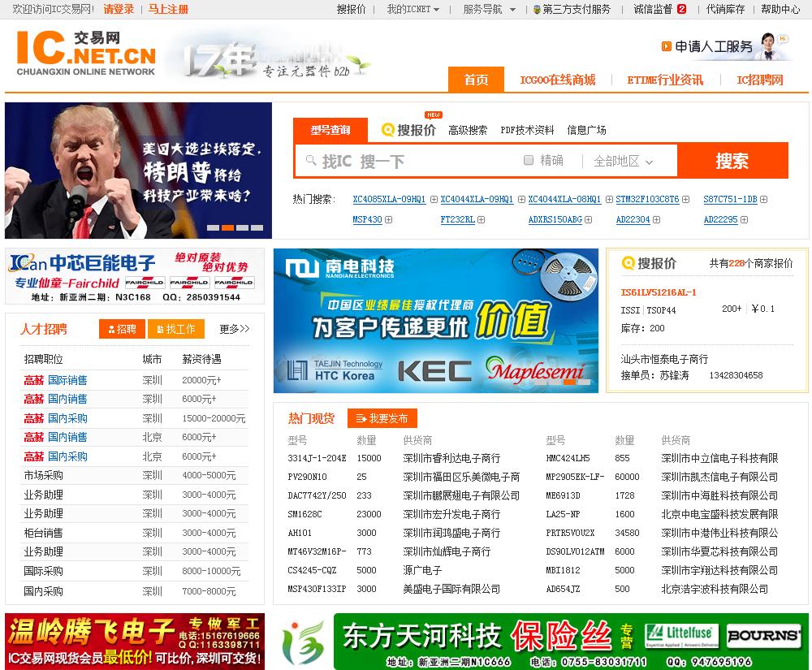
Task: Click the 搜报价 link in top bar
Action: click(x=351, y=9)
